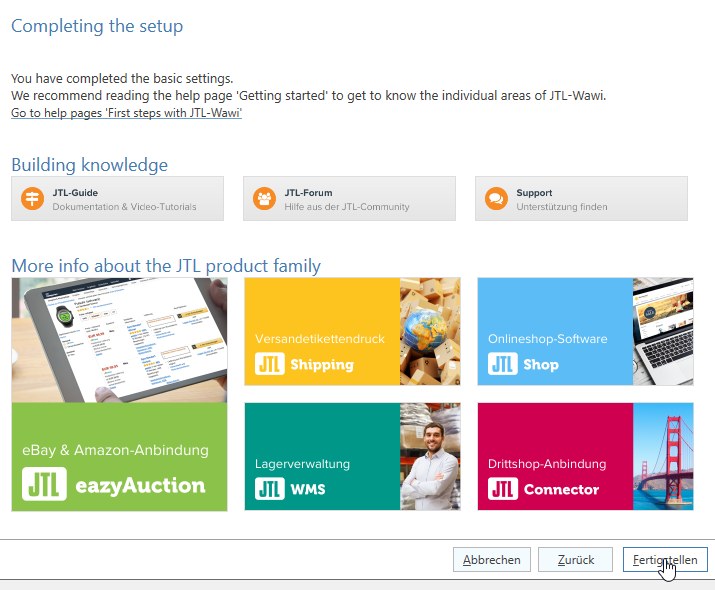Open the 'First steps with JTL-Wawi' help link
715x590 pixels.
click(126, 113)
